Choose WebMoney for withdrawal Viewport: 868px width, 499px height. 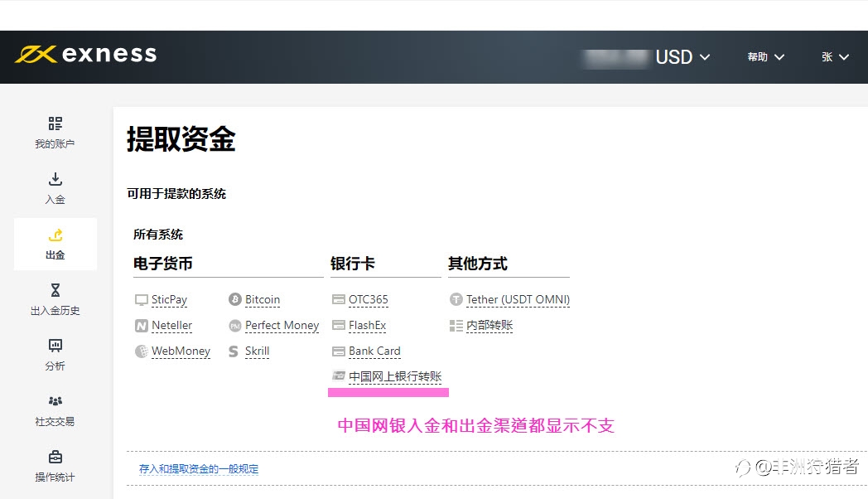[181, 351]
